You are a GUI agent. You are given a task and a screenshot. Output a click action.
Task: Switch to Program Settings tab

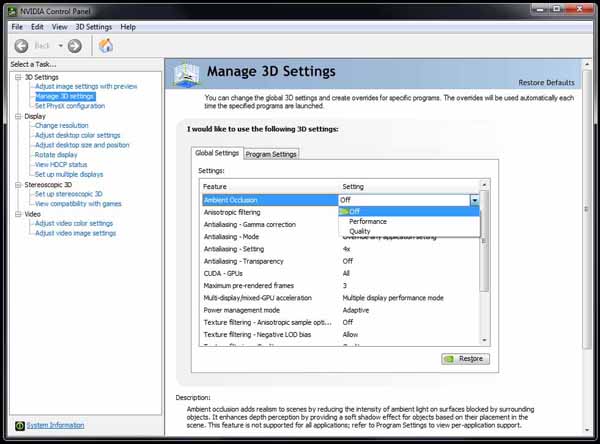[x=271, y=154]
